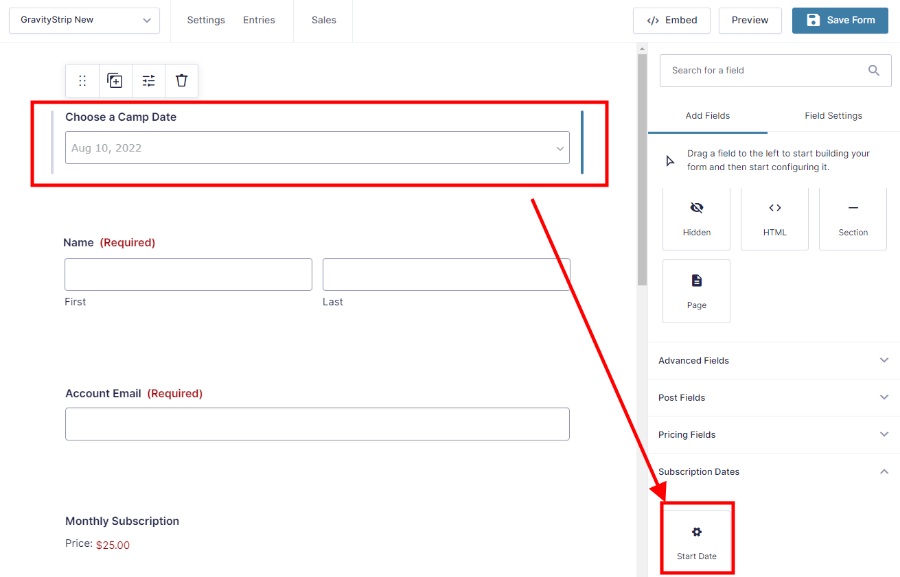Click the Preview button
Image resolution: width=900 pixels, height=577 pixels.
click(x=750, y=20)
